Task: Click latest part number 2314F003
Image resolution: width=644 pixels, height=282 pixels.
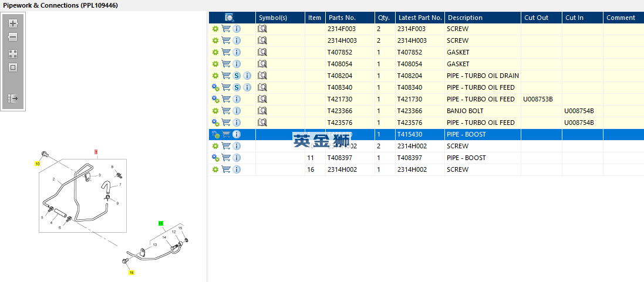Action: [x=412, y=29]
